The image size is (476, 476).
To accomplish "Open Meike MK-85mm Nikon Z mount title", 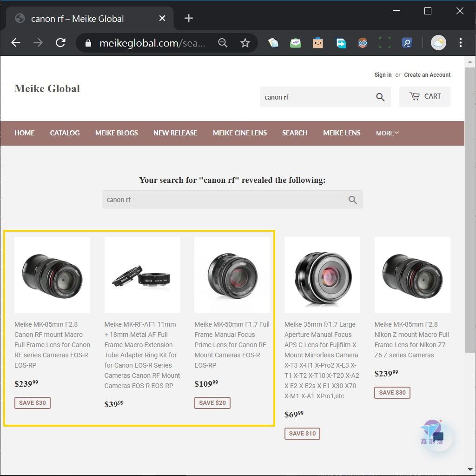I will tap(412, 340).
